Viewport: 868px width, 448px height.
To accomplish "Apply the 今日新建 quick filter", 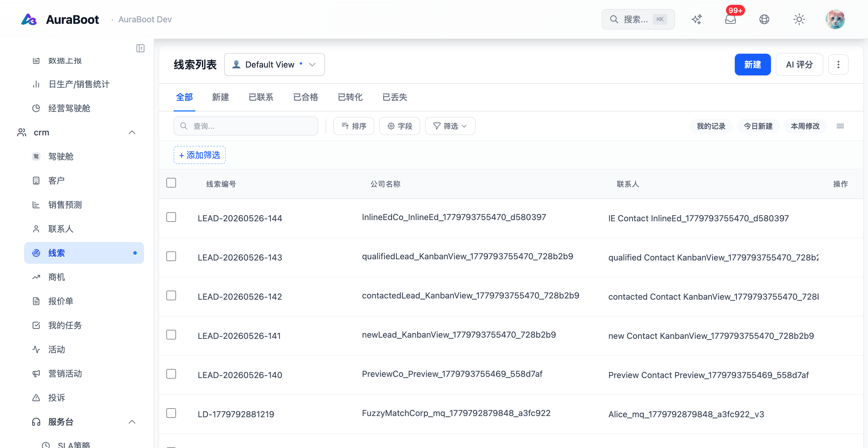I will pyautogui.click(x=758, y=126).
